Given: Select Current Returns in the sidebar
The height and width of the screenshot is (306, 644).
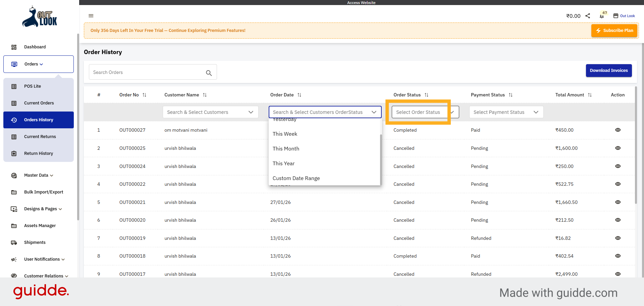Looking at the screenshot, I should pos(40,136).
